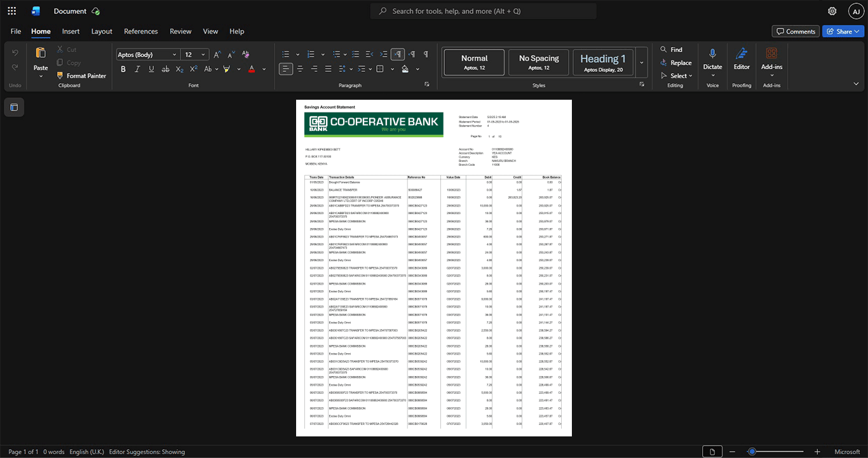Click the Find magnifier button

tap(671, 50)
